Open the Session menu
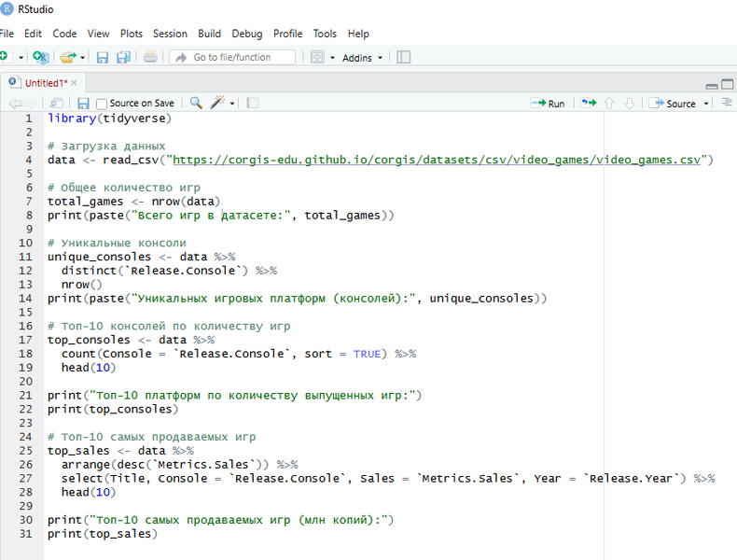Image resolution: width=737 pixels, height=560 pixels. (170, 34)
